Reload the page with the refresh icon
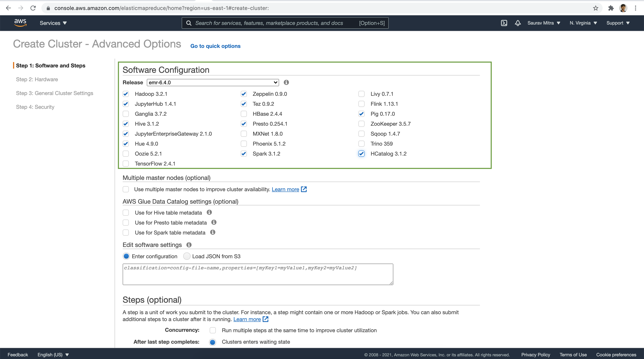 (x=33, y=8)
